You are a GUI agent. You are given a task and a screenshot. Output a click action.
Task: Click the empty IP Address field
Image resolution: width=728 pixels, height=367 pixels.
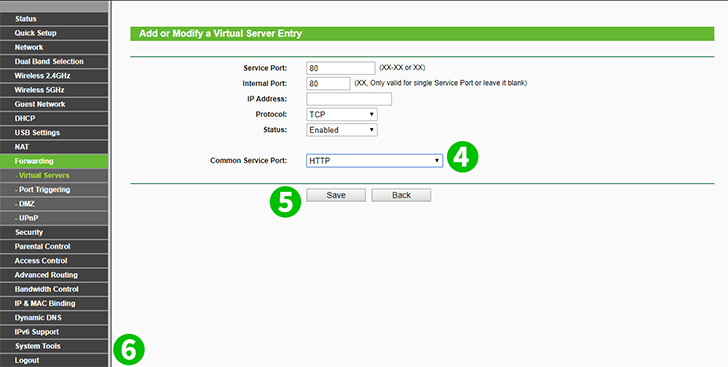(349, 99)
